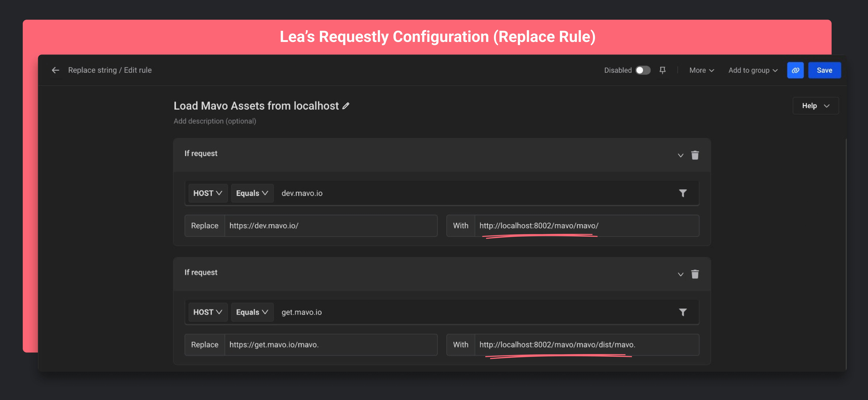
Task: Click With field containing dist/mavo. URL
Action: pyautogui.click(x=586, y=344)
